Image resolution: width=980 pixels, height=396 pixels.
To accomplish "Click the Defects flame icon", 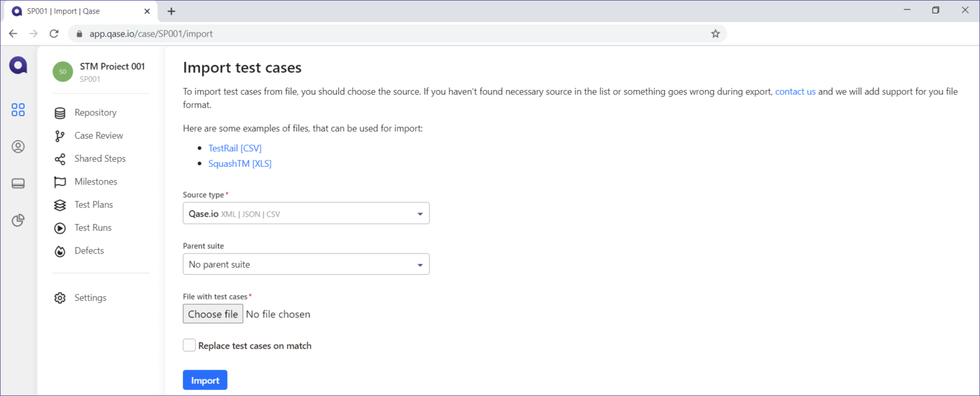I will [x=59, y=250].
